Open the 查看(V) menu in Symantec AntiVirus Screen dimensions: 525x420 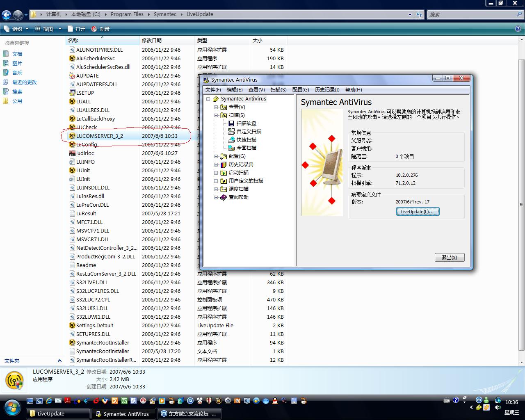(x=256, y=90)
